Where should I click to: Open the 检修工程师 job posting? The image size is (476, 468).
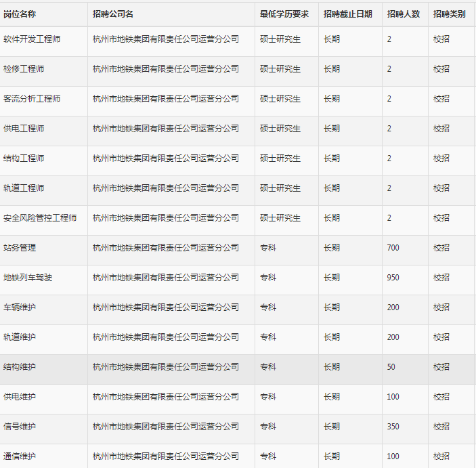pos(24,69)
